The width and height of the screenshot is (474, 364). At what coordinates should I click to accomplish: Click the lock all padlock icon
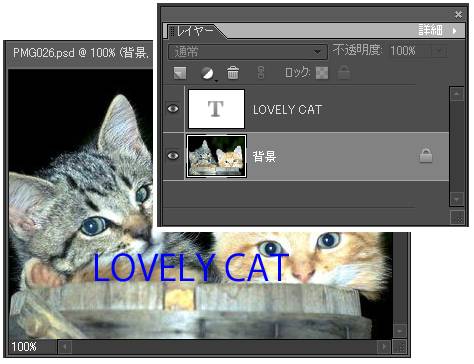tap(344, 72)
